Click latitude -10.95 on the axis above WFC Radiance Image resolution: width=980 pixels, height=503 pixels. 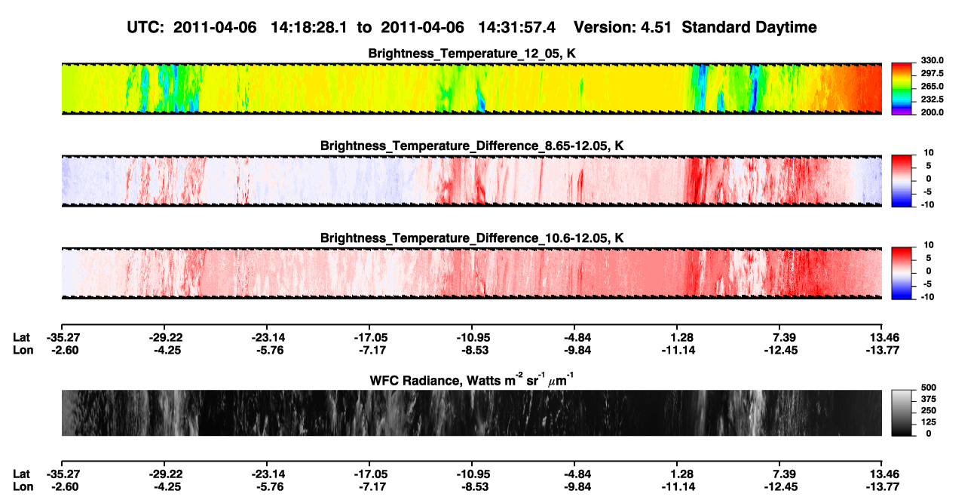(473, 337)
